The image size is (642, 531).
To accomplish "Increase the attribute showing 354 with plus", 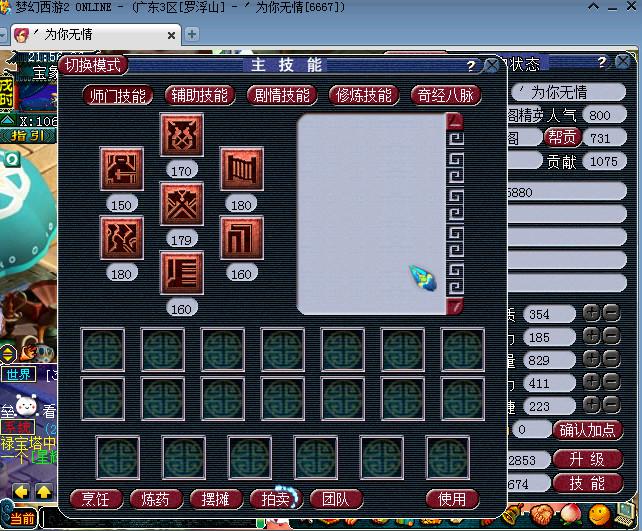I will [x=591, y=313].
